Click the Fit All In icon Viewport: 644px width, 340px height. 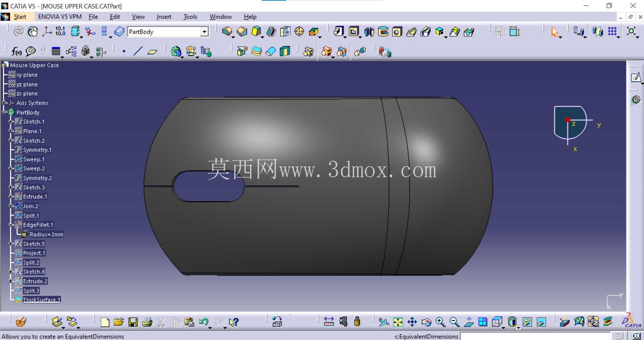[x=398, y=322]
